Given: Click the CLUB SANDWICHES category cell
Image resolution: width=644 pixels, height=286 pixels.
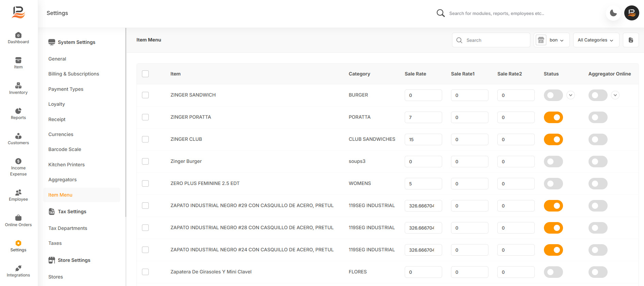Looking at the screenshot, I should click(372, 139).
